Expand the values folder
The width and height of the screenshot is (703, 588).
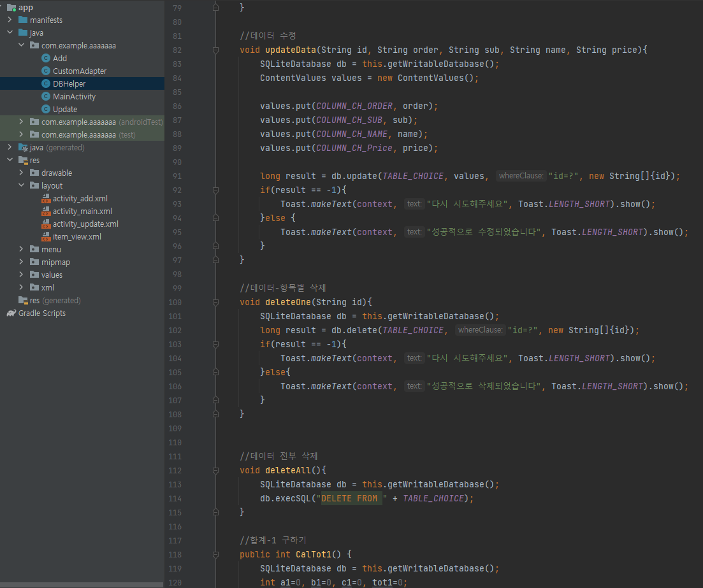point(21,275)
